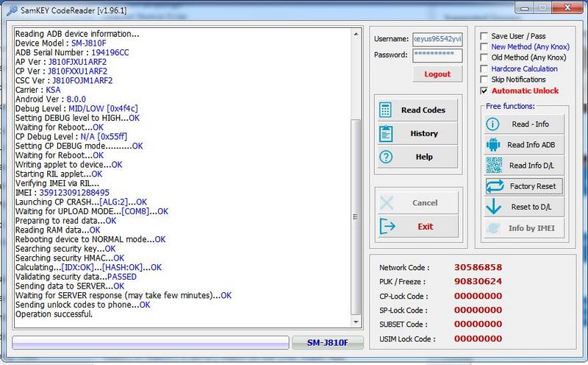Click 'Launching CP CRASH...[ALG:2]' line
588x365 pixels.
(81, 202)
